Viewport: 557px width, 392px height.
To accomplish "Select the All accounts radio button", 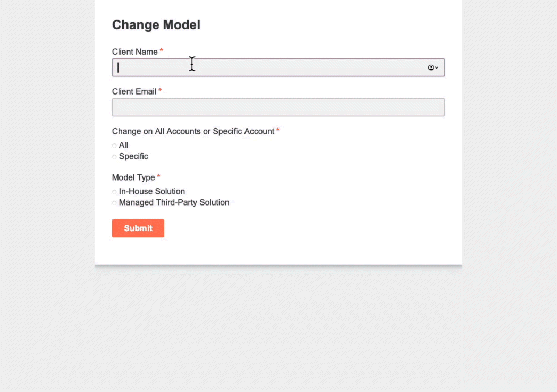I will pos(114,145).
